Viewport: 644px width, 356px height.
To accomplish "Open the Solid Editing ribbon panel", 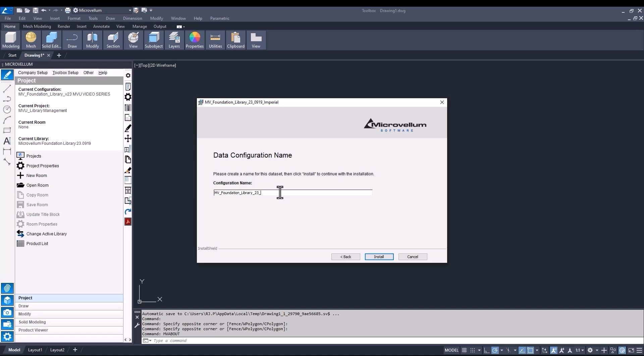I will click(x=51, y=40).
